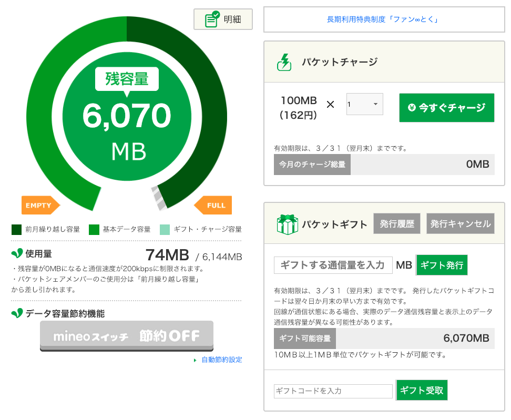
Task: Click the orange EMPTY arrow marker
Action: [40, 205]
